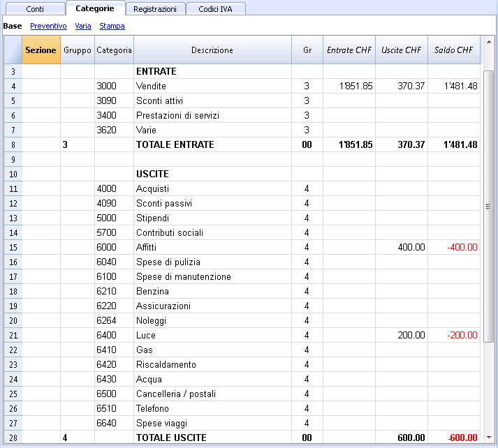The width and height of the screenshot is (498, 448).
Task: Select the category 5000 cell
Action: (114, 218)
